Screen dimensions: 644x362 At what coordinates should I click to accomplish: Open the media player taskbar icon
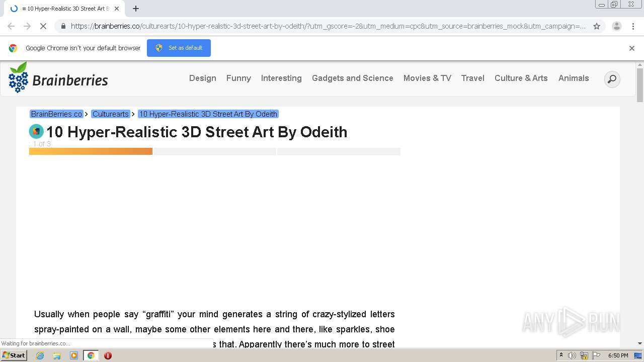(x=74, y=355)
